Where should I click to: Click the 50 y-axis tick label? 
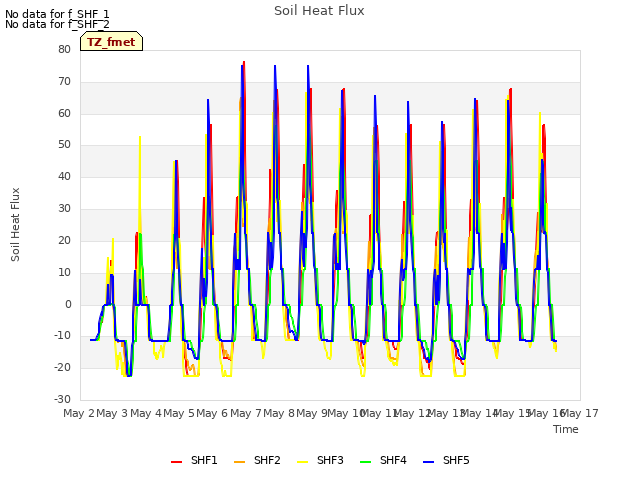pyautogui.click(x=64, y=145)
